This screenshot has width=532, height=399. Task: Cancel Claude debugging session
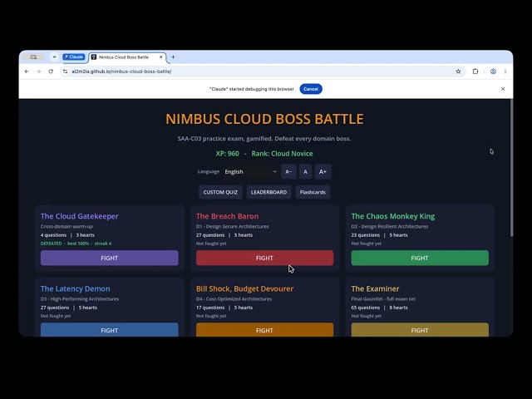pos(311,89)
